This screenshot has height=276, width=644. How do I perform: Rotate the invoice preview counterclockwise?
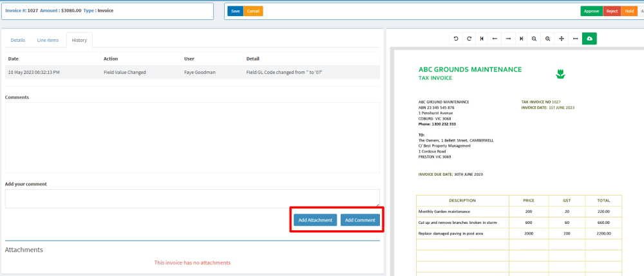click(456, 39)
